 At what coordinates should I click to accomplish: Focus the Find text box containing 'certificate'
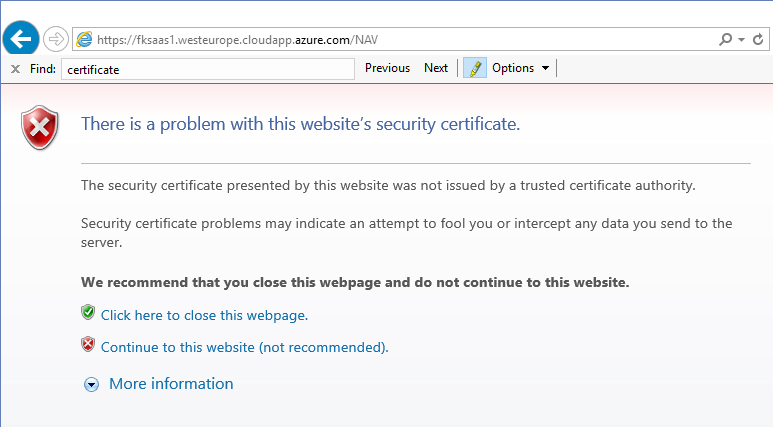[x=207, y=69]
